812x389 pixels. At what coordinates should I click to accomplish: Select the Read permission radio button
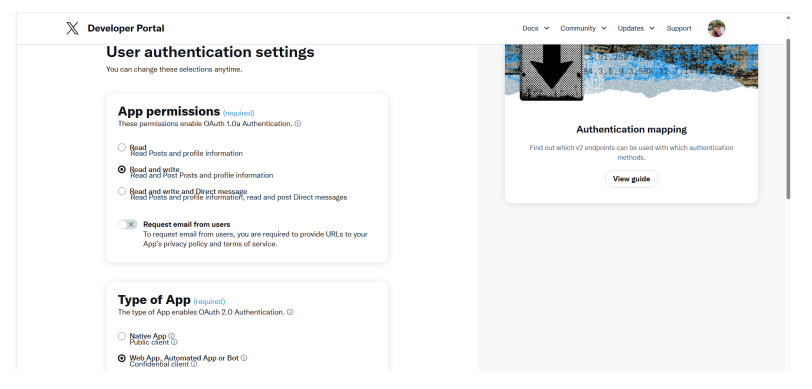click(x=122, y=148)
